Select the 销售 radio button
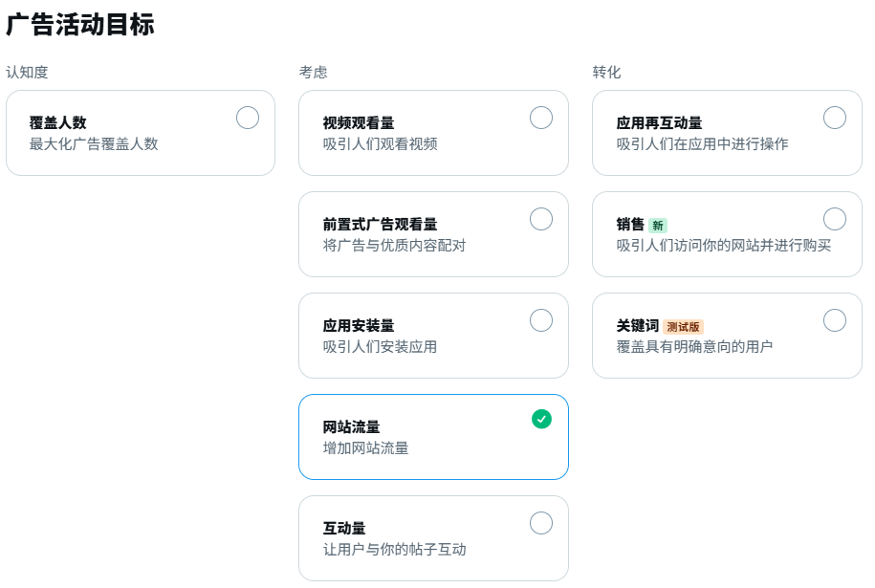 coord(834,219)
